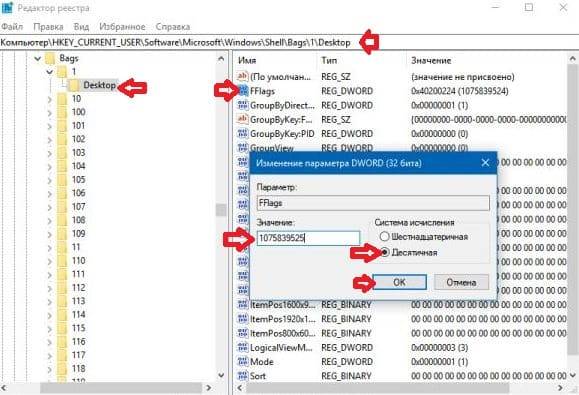The image size is (579, 395).
Task: Cancel dialog with Отмена button
Action: click(x=461, y=282)
